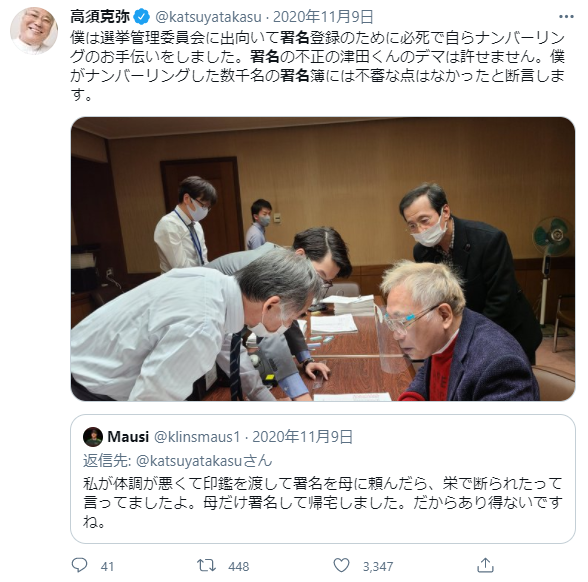This screenshot has height=582, width=588.
Task: Open the @katsuyatakasu handle in header
Action: pyautogui.click(x=208, y=17)
